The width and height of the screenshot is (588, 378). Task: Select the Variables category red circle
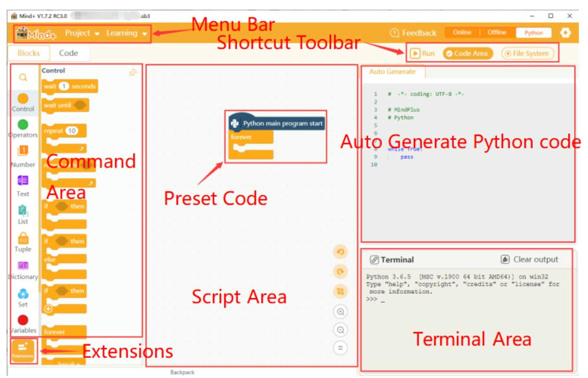click(23, 320)
